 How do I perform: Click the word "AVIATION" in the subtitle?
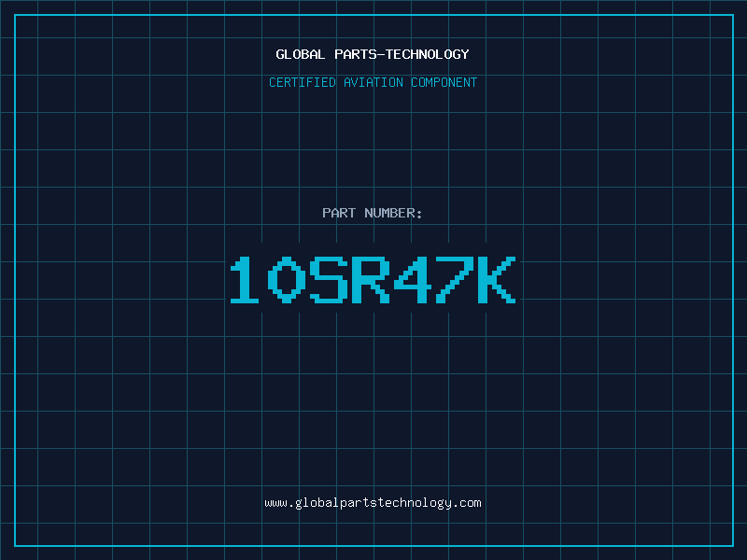click(x=373, y=82)
